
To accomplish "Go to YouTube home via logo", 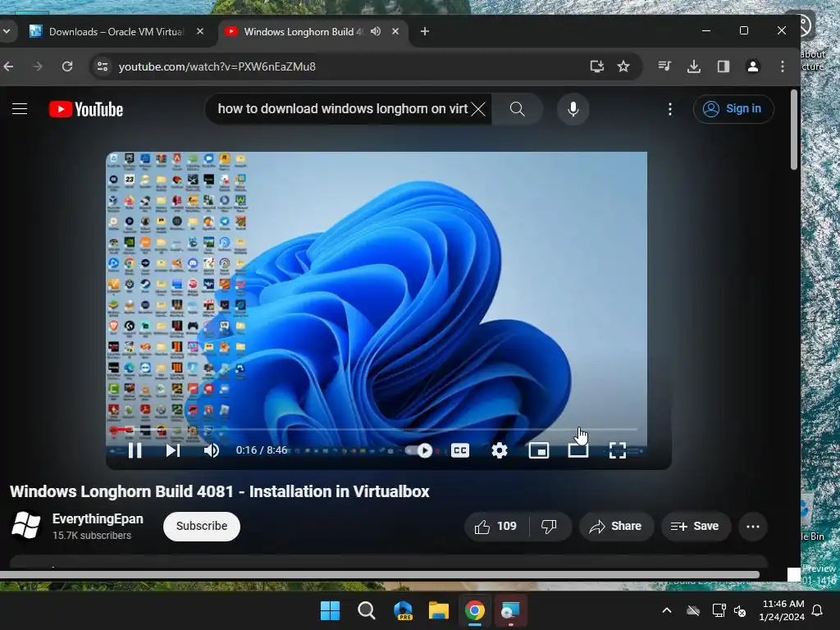I will [85, 109].
